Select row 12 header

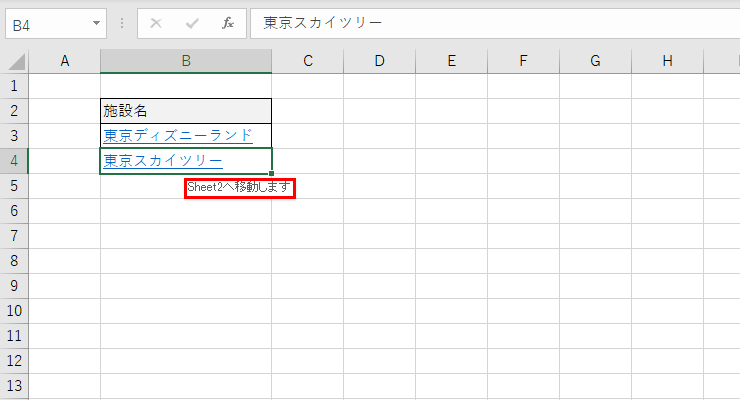(x=14, y=361)
